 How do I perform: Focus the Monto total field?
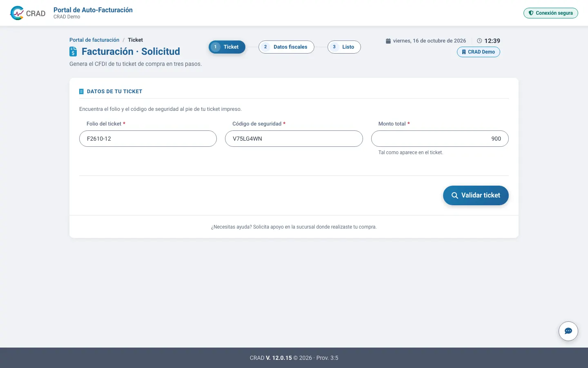pos(440,139)
